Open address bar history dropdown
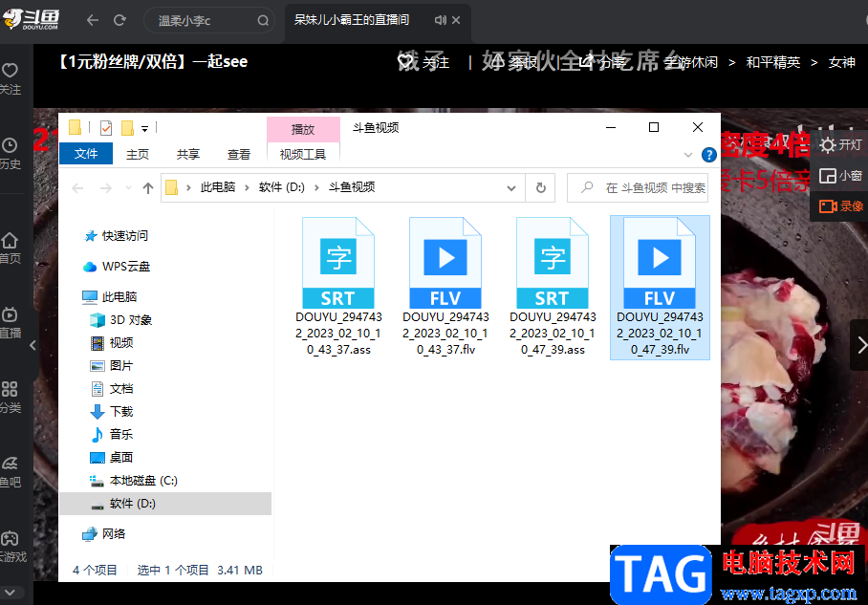868x605 pixels. (x=511, y=188)
